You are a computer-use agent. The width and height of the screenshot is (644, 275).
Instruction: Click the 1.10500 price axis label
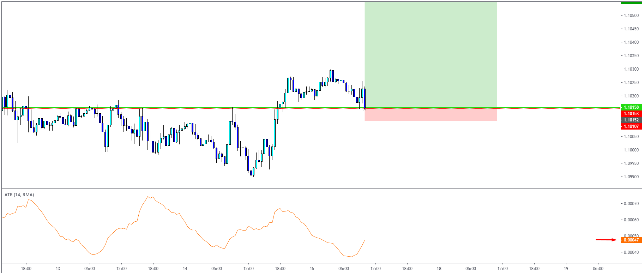coord(631,16)
